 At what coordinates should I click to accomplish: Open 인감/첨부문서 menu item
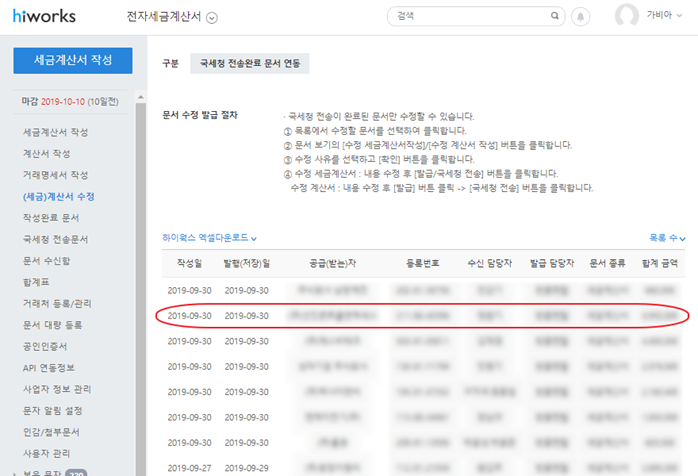tap(51, 432)
